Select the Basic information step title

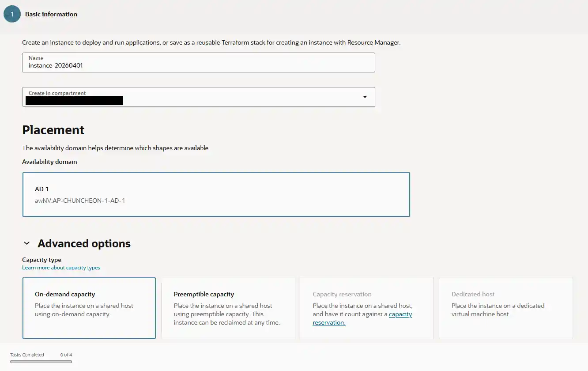[51, 14]
